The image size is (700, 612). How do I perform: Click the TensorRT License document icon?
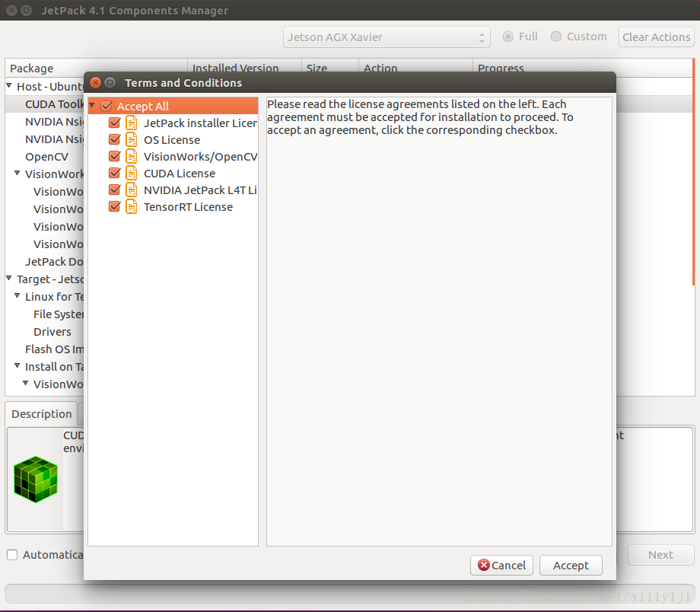pos(131,207)
